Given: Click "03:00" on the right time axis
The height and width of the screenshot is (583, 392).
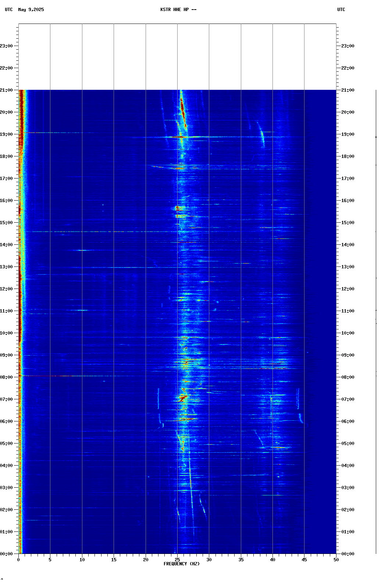Looking at the screenshot, I should click(348, 488).
